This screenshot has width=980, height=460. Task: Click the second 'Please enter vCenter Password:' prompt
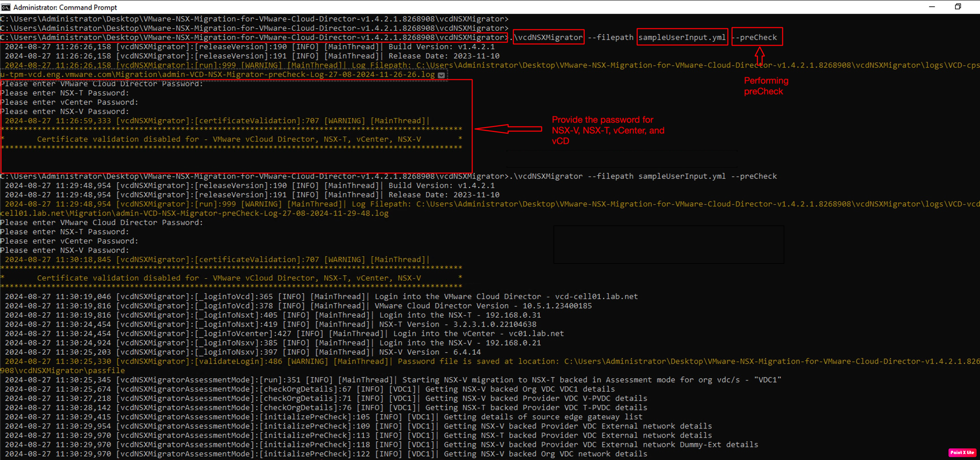69,241
